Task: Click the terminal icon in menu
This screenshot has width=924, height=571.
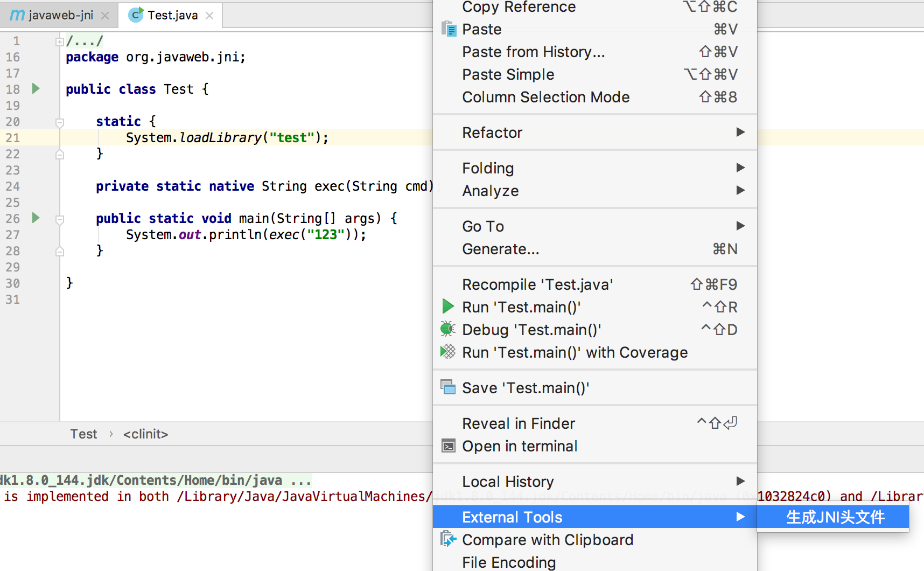Action: 449,446
